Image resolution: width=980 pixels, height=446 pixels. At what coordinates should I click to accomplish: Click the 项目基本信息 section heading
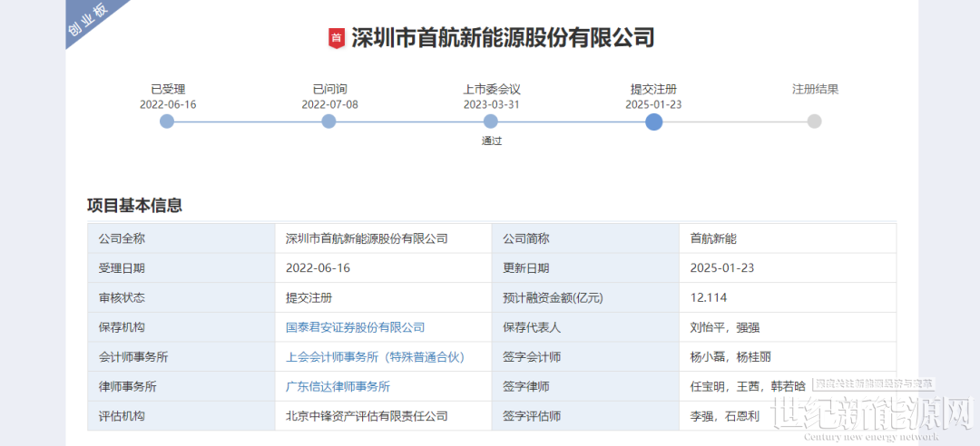pyautogui.click(x=134, y=206)
